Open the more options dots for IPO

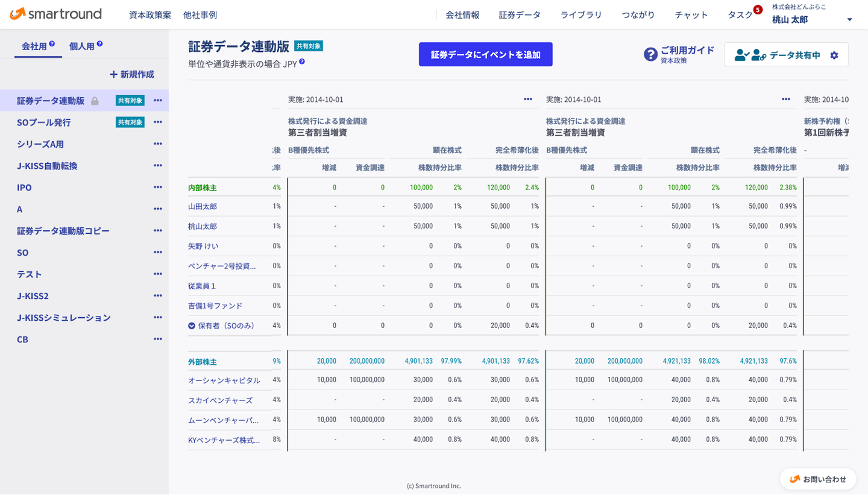[158, 188]
